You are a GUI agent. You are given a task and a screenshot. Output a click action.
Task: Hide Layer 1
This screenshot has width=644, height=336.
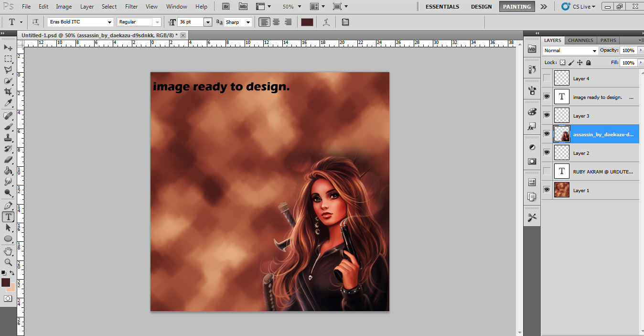pos(547,190)
